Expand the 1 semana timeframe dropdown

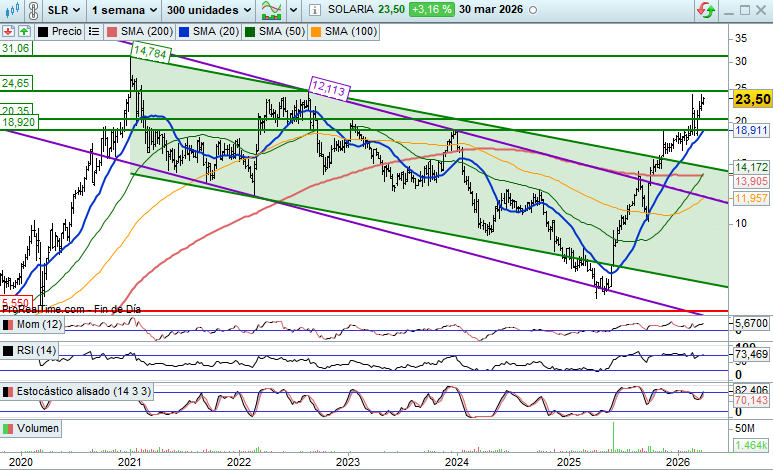[122, 9]
